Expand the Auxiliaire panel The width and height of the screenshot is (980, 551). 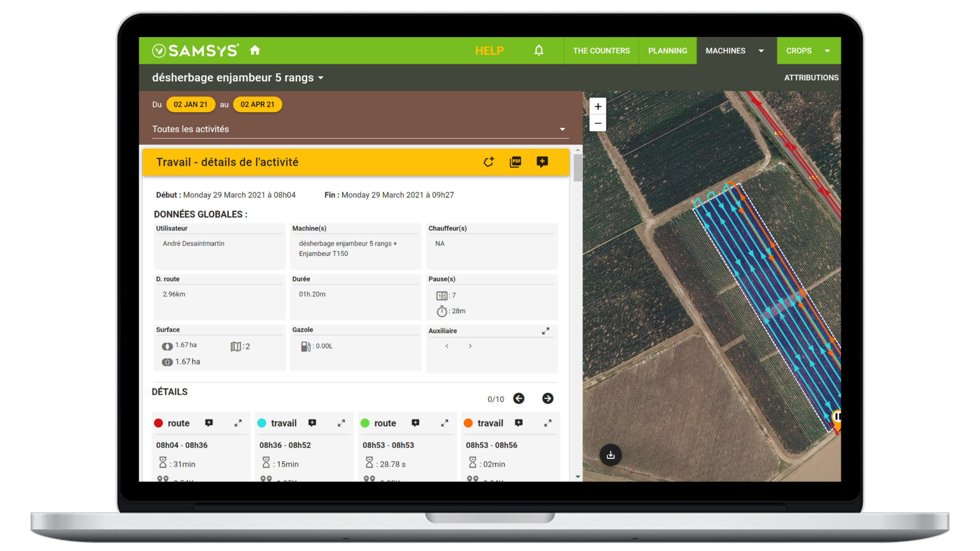coord(546,331)
